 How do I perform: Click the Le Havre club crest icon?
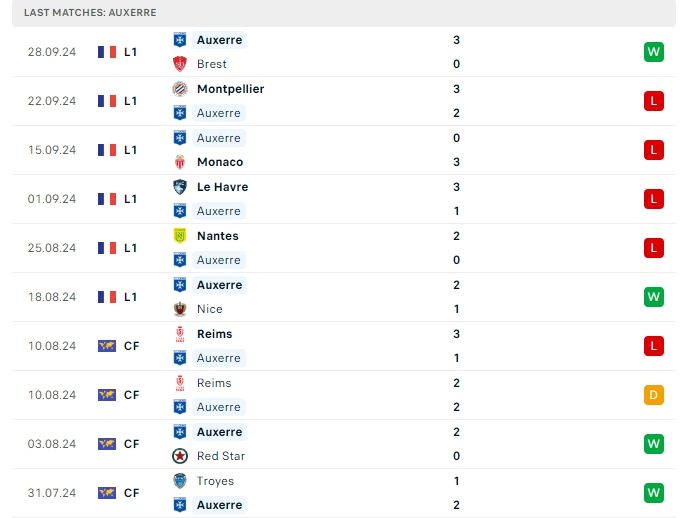pyautogui.click(x=180, y=187)
